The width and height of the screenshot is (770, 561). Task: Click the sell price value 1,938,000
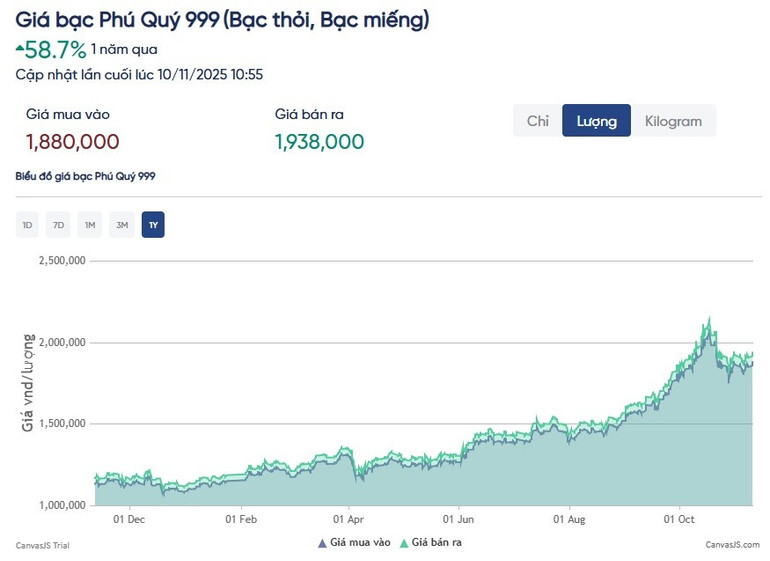(x=319, y=142)
